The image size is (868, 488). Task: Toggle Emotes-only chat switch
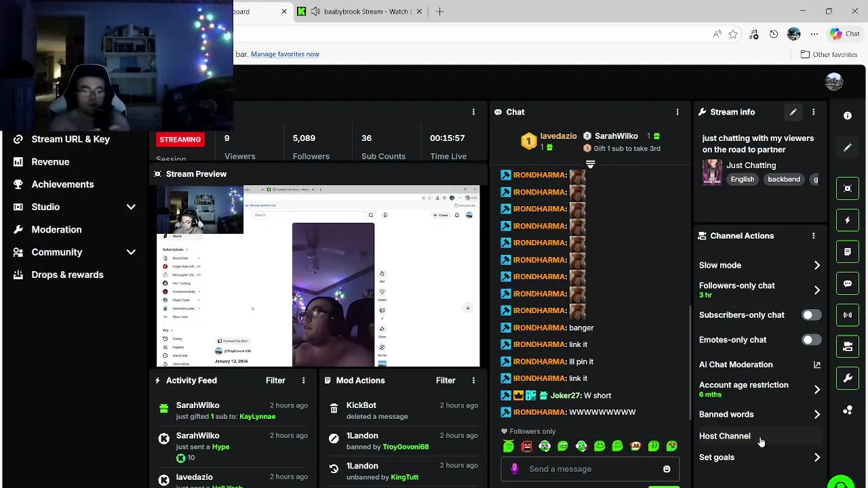coord(811,340)
